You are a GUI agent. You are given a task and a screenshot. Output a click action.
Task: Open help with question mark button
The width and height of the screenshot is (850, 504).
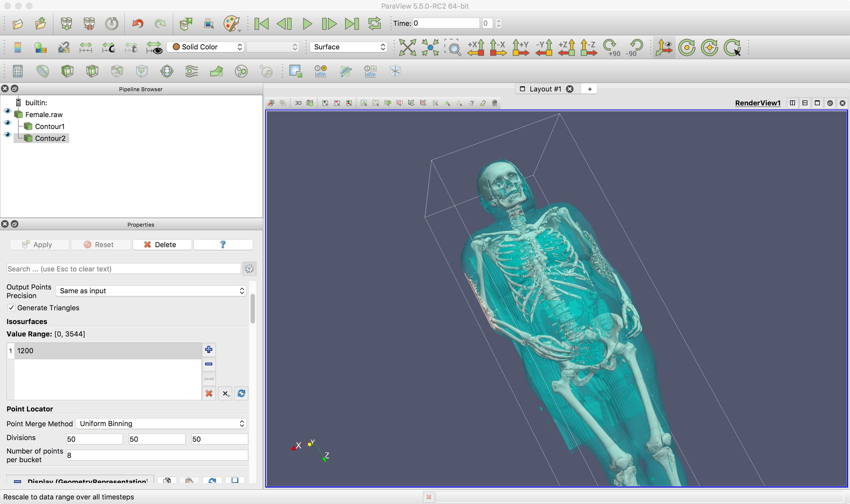(x=223, y=244)
